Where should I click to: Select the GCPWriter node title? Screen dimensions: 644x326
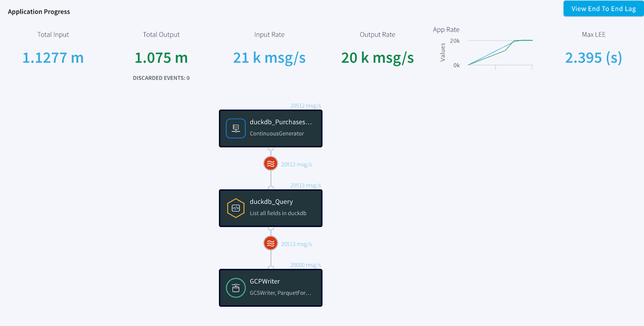tap(264, 281)
